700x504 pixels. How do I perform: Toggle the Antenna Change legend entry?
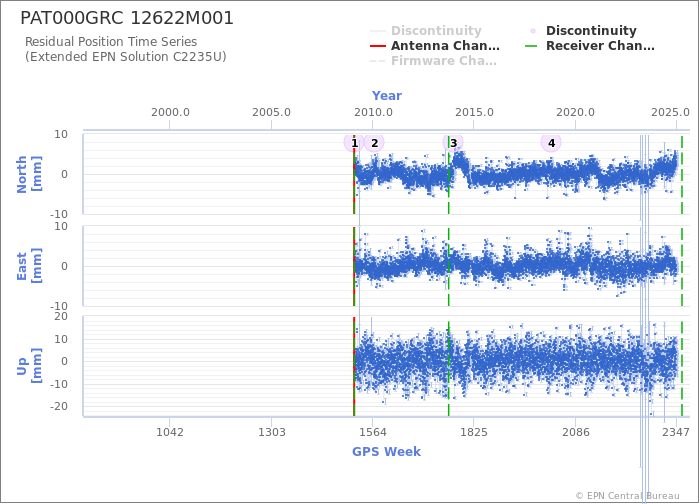[435, 46]
